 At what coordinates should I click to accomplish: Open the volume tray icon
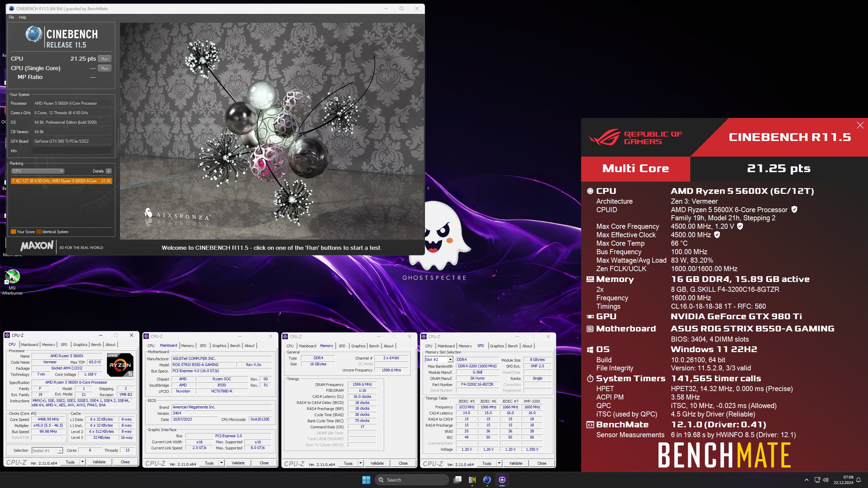click(x=826, y=480)
